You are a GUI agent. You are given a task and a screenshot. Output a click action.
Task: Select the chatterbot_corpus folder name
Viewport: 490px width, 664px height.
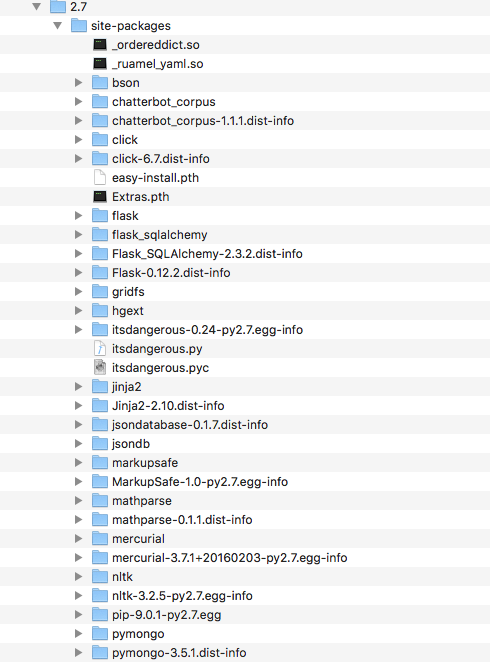click(x=163, y=102)
